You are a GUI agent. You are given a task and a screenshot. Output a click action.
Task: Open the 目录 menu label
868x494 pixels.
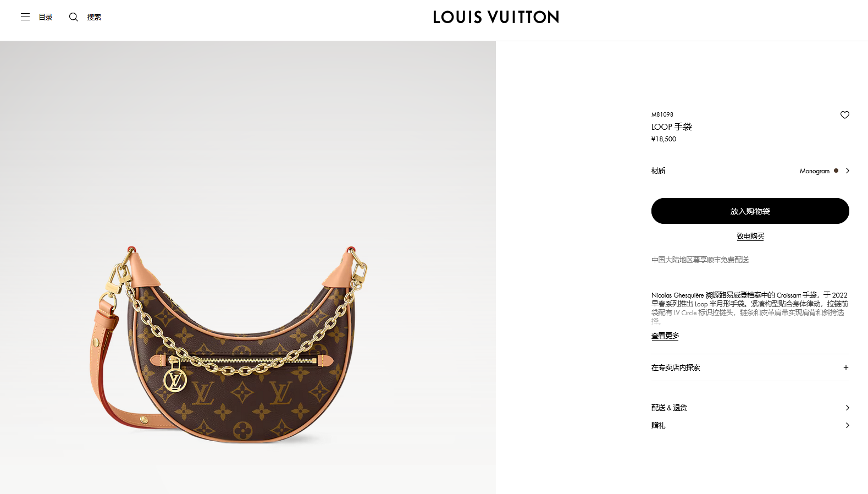[x=46, y=17]
